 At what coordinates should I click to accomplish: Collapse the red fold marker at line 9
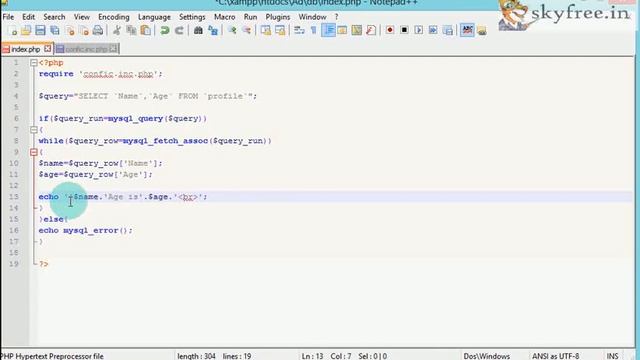(x=34, y=152)
